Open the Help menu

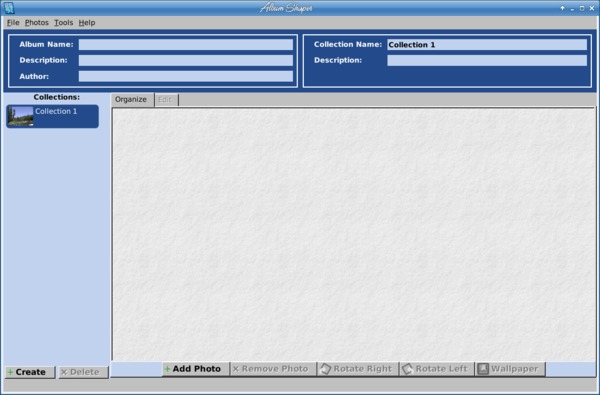pos(87,23)
